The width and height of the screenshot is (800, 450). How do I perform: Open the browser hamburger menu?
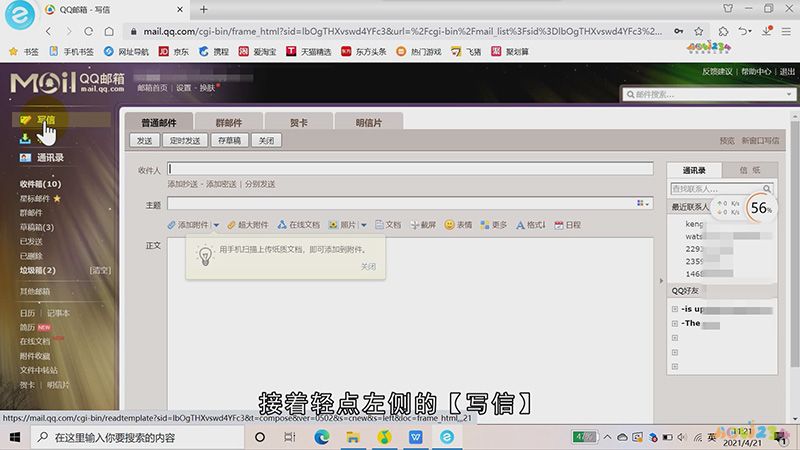[x=786, y=31]
